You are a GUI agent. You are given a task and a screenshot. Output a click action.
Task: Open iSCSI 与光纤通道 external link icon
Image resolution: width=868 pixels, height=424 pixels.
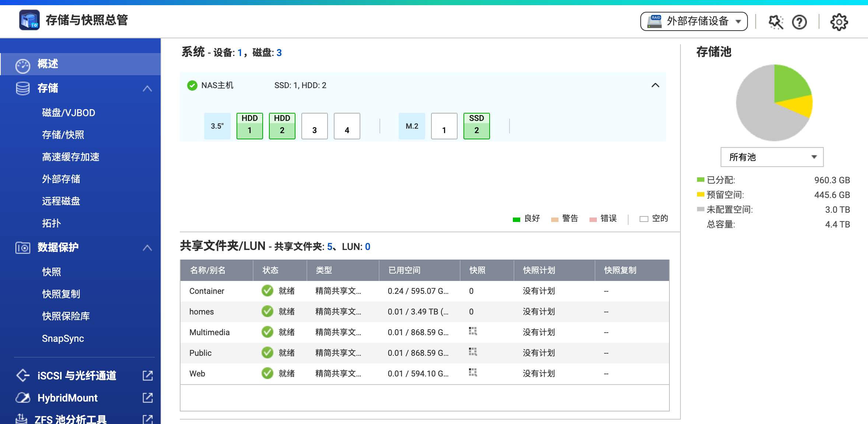click(x=147, y=375)
